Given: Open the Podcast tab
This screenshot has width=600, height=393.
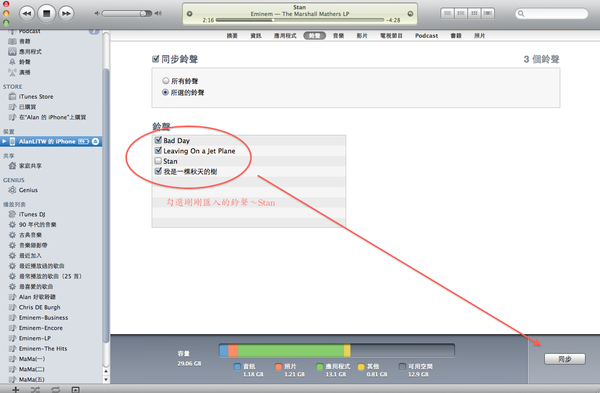Looking at the screenshot, I should pyautogui.click(x=426, y=36).
